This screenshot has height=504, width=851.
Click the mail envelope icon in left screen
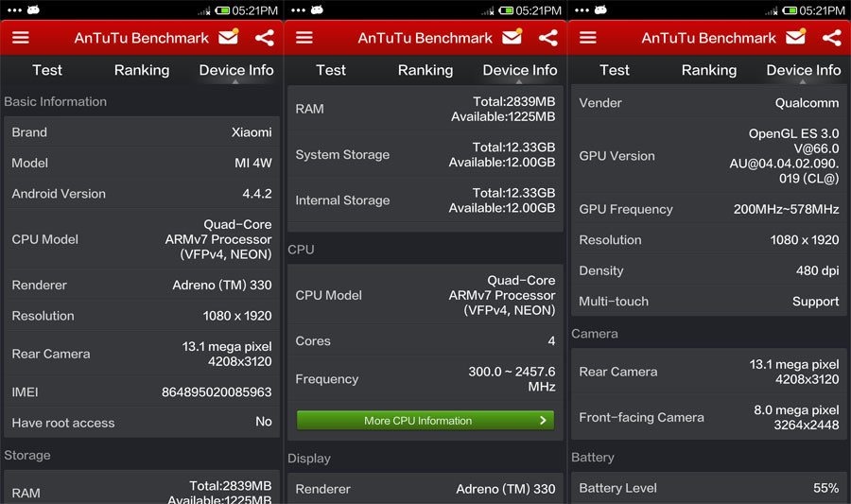[x=228, y=38]
